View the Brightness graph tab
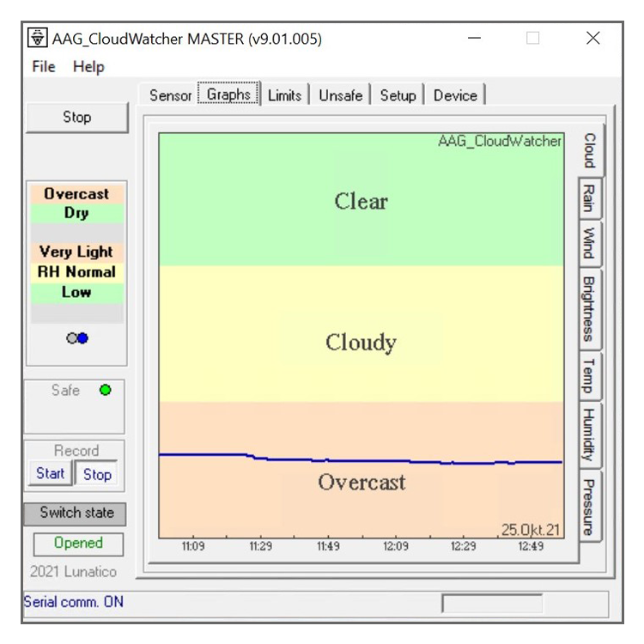The height and width of the screenshot is (644, 644). 589,308
